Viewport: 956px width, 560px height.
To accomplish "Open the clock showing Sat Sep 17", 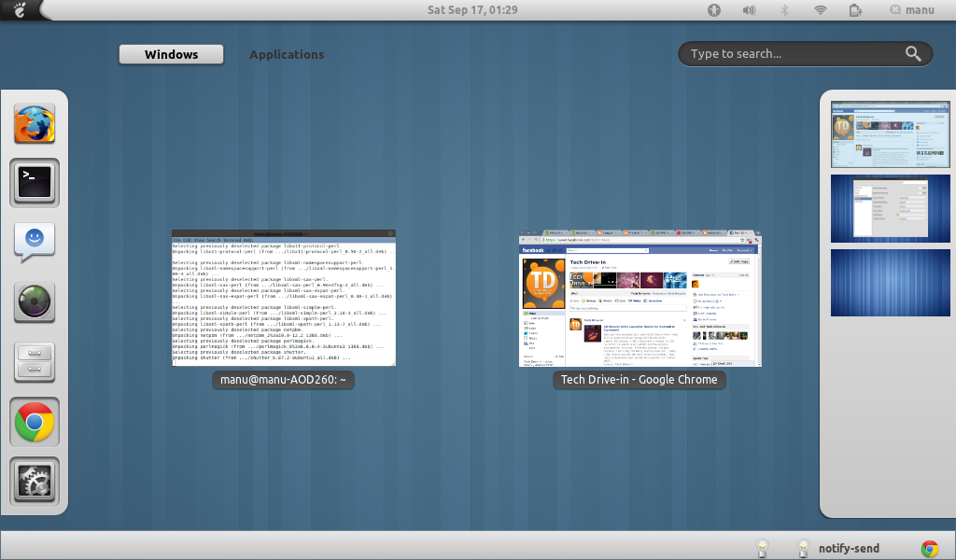I will click(471, 10).
